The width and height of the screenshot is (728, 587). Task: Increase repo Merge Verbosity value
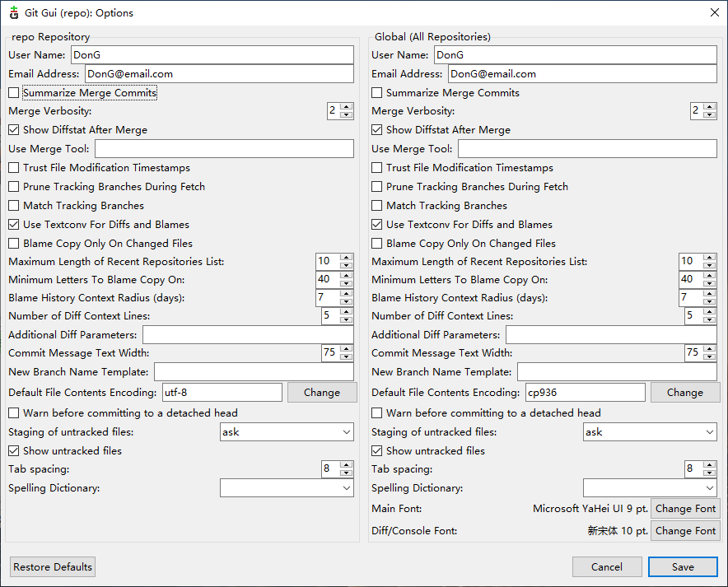[347, 107]
